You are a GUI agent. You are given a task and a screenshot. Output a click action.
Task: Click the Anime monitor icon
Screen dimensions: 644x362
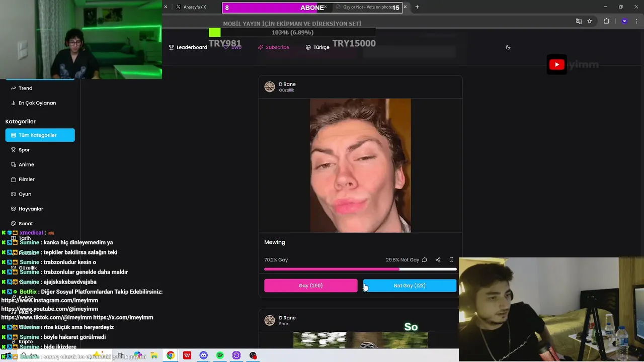pos(14,164)
